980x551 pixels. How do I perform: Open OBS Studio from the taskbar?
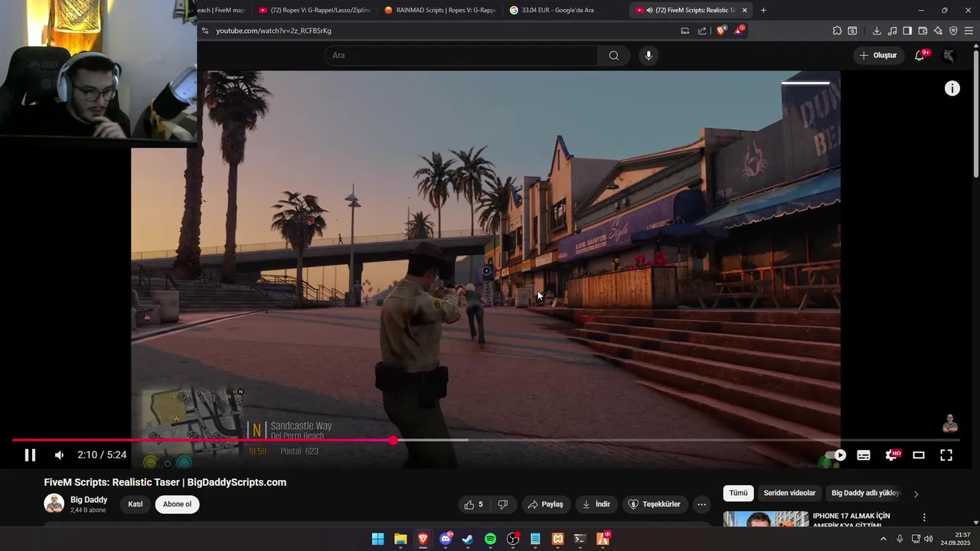click(x=513, y=539)
